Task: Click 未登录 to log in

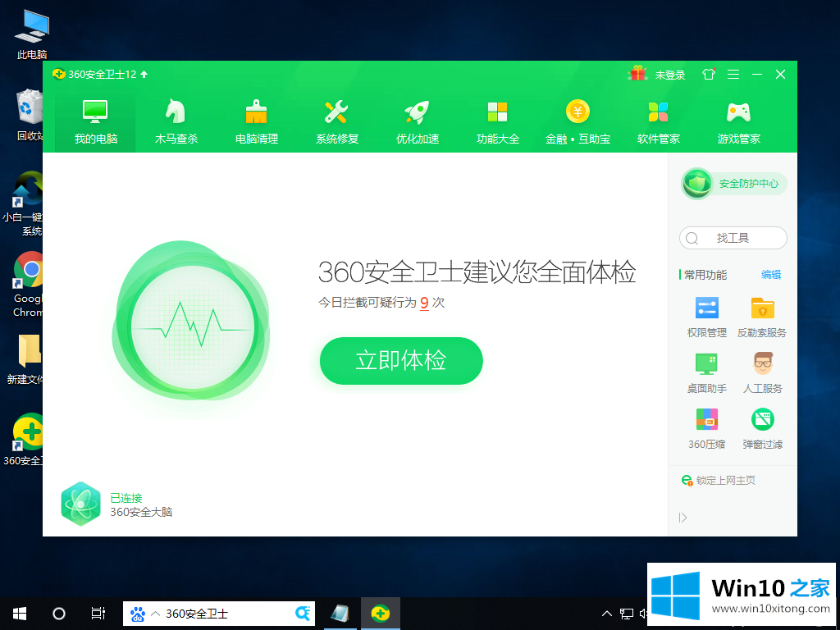Action: click(670, 75)
